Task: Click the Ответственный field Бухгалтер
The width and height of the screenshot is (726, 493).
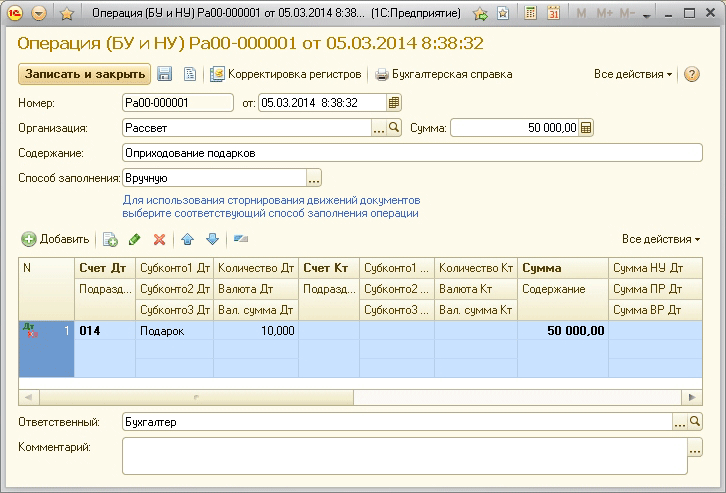Action: pyautogui.click(x=397, y=422)
